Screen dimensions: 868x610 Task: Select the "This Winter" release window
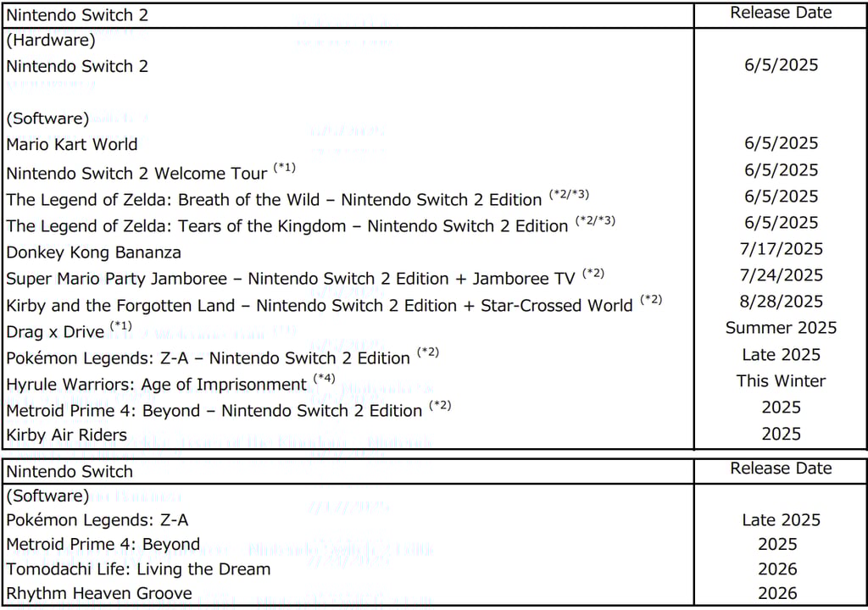(x=781, y=381)
